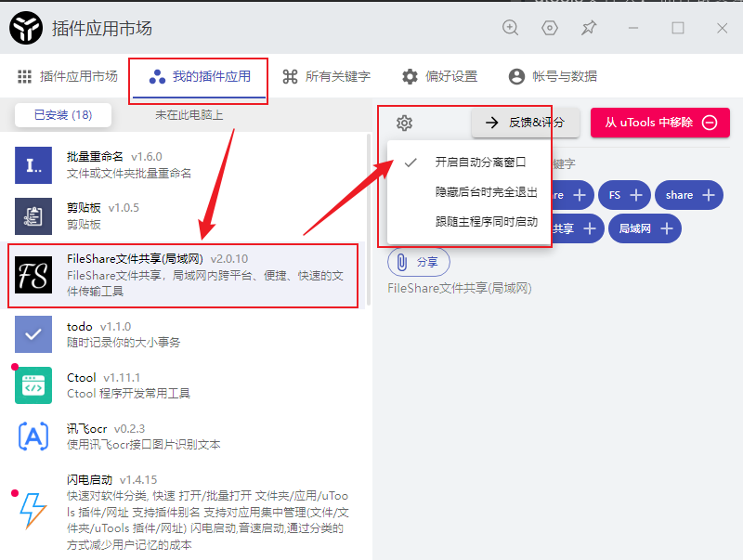This screenshot has width=743, height=560.
Task: Toggle 跟随主程序同时启动 option
Action: coord(470,221)
